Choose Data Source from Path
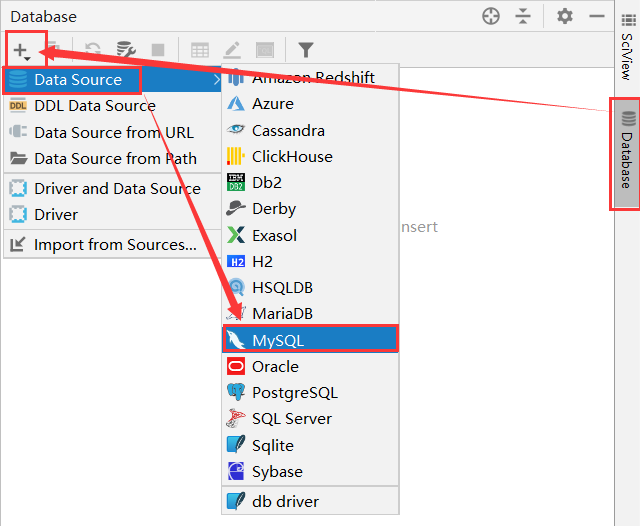The width and height of the screenshot is (640, 526). pos(113,159)
